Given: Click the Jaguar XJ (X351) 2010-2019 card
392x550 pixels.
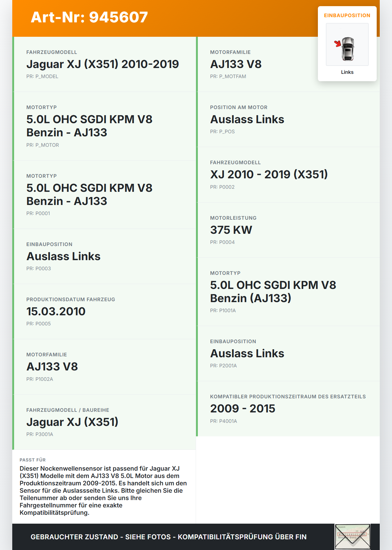Looking at the screenshot, I should pyautogui.click(x=104, y=64).
